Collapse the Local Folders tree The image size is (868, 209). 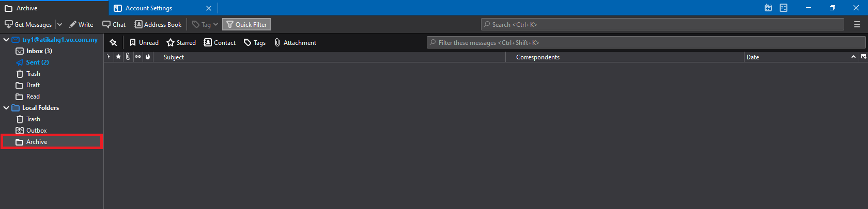6,108
